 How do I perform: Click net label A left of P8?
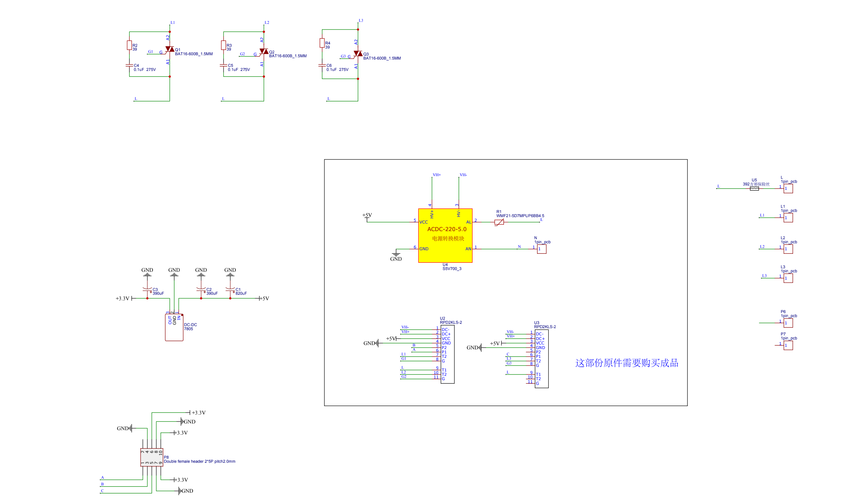pyautogui.click(x=102, y=478)
